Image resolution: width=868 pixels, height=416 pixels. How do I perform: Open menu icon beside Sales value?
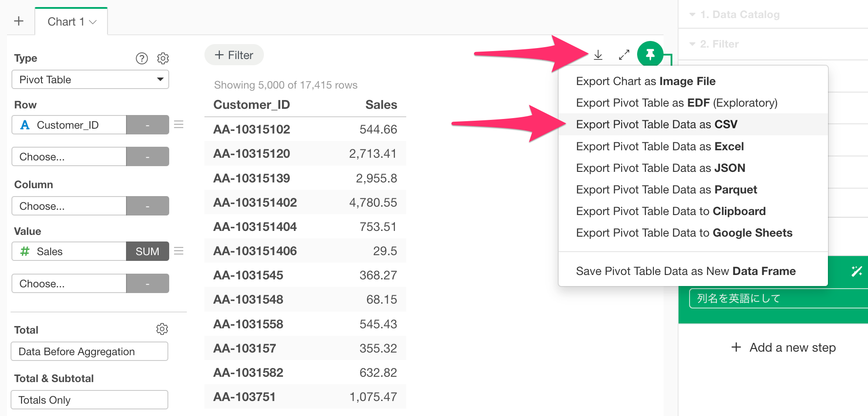click(178, 251)
